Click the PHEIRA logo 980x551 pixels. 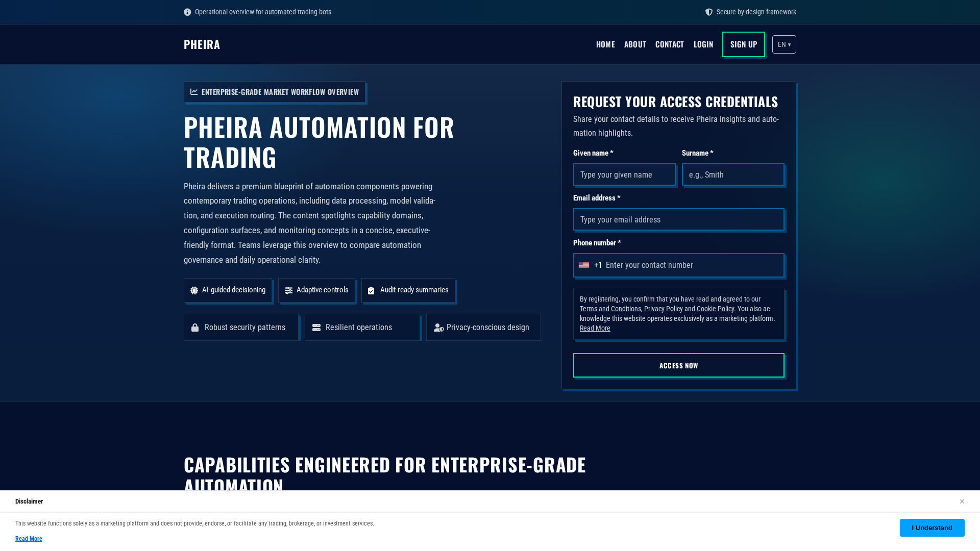tap(202, 44)
